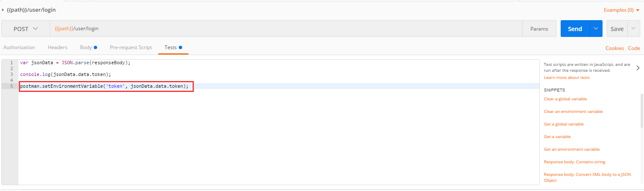Switch to the Authorization tab
This screenshot has height=191, width=644.
(x=19, y=47)
